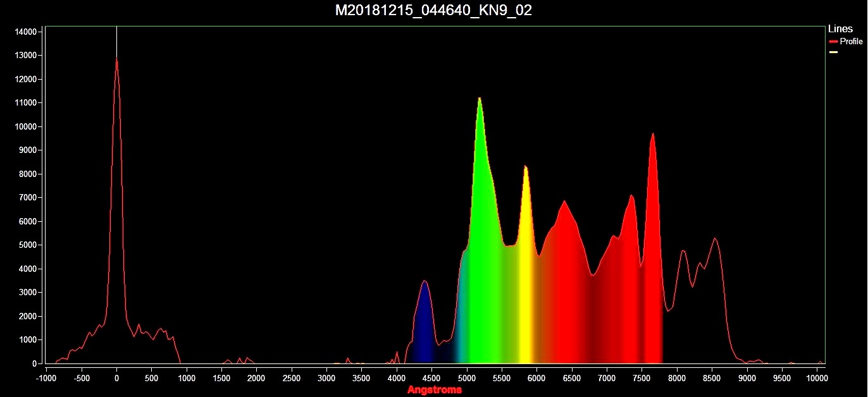Click the tall red peak near 7650 Angstroms

point(652,135)
